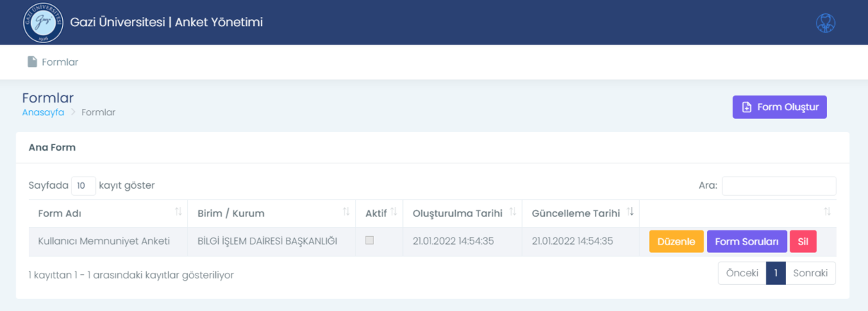
Task: Click the Anasayfa breadcrumb link
Action: coord(43,112)
